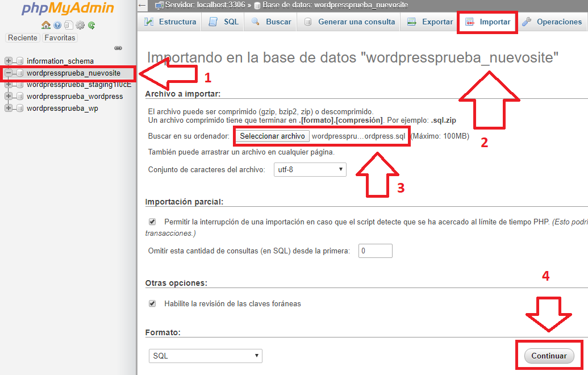
Task: Open the copy-pages query window icon
Action: pyautogui.click(x=68, y=25)
